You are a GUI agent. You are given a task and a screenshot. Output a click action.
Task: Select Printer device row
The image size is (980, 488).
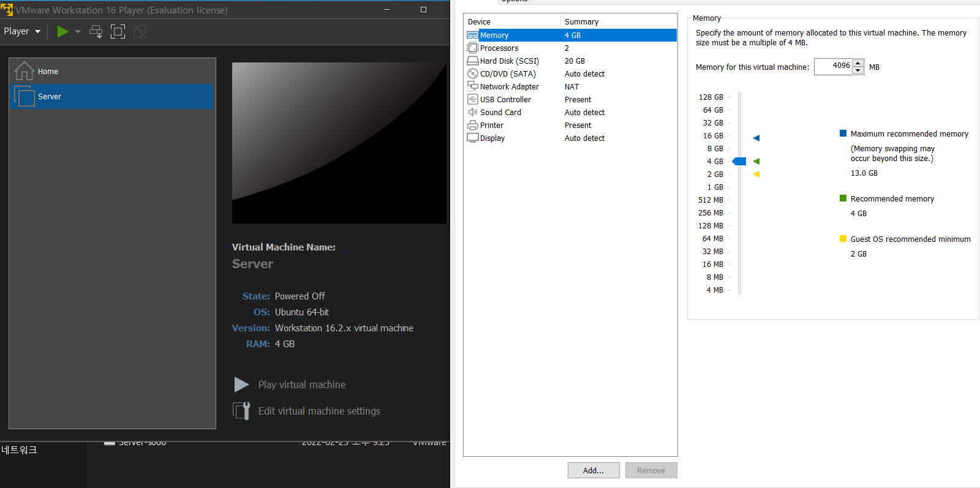coord(571,126)
